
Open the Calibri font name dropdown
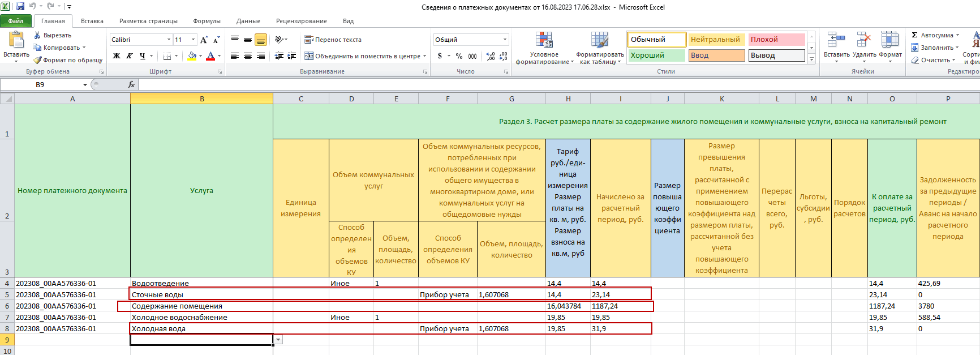pos(169,40)
